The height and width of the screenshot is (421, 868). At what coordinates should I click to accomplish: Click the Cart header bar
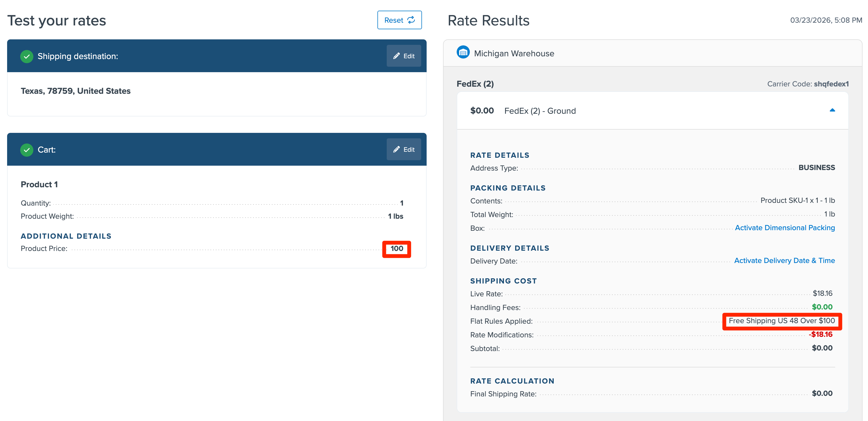click(216, 149)
